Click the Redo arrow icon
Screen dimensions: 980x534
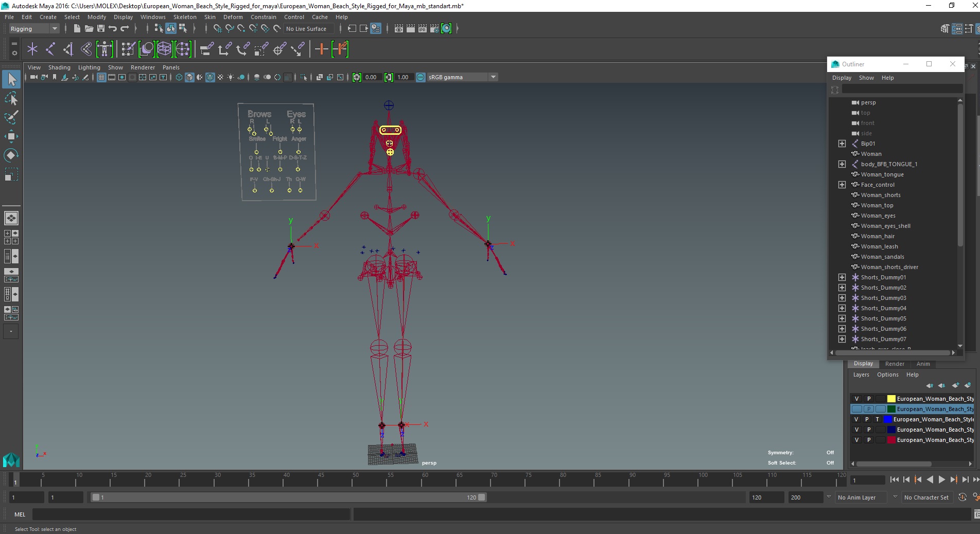(125, 28)
